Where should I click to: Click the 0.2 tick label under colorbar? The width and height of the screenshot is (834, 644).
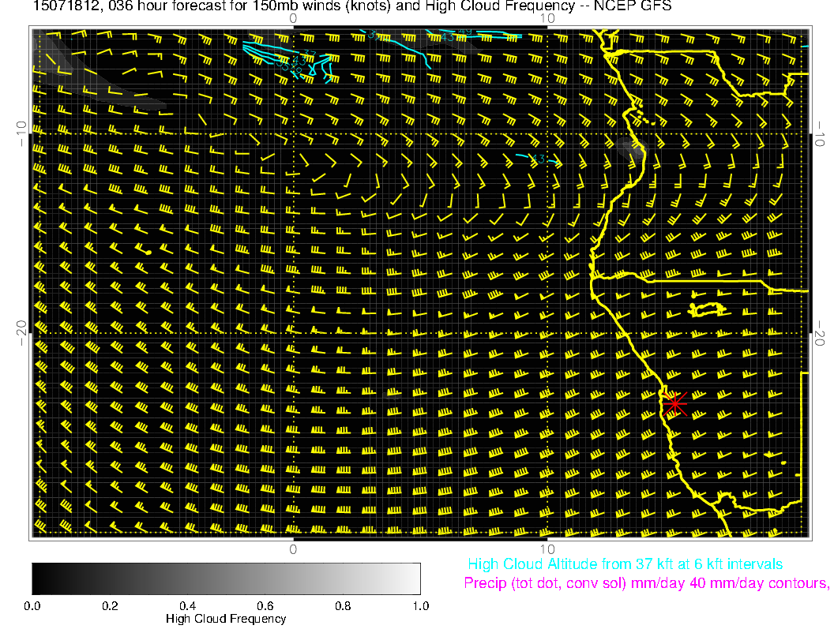pos(110,606)
